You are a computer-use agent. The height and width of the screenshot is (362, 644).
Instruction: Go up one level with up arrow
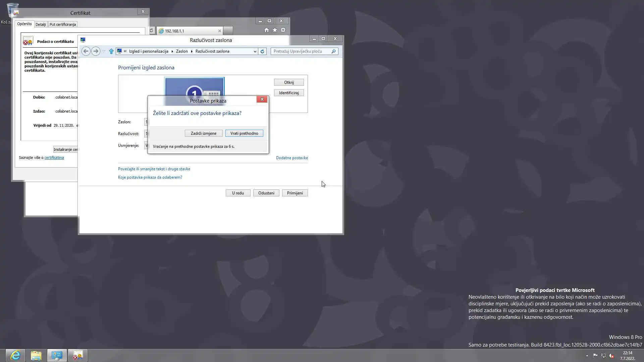(x=111, y=51)
